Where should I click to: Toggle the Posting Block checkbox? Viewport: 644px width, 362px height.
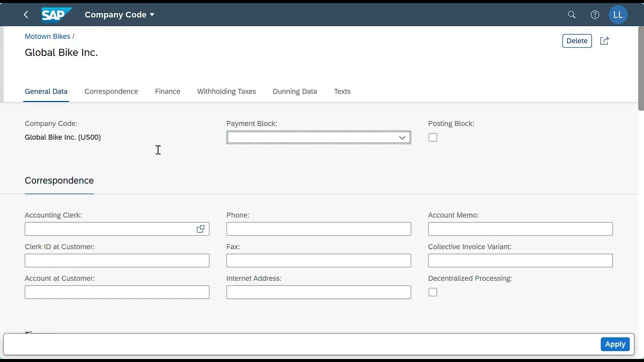(433, 137)
